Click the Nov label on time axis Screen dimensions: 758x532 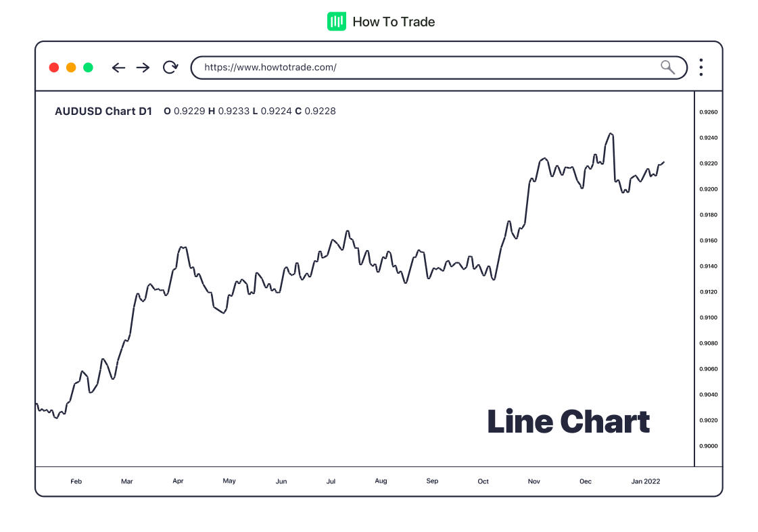tap(534, 481)
